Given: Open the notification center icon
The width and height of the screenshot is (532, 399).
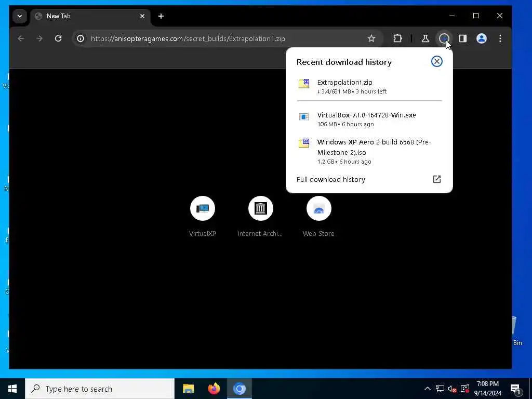Looking at the screenshot, I should point(516,389).
